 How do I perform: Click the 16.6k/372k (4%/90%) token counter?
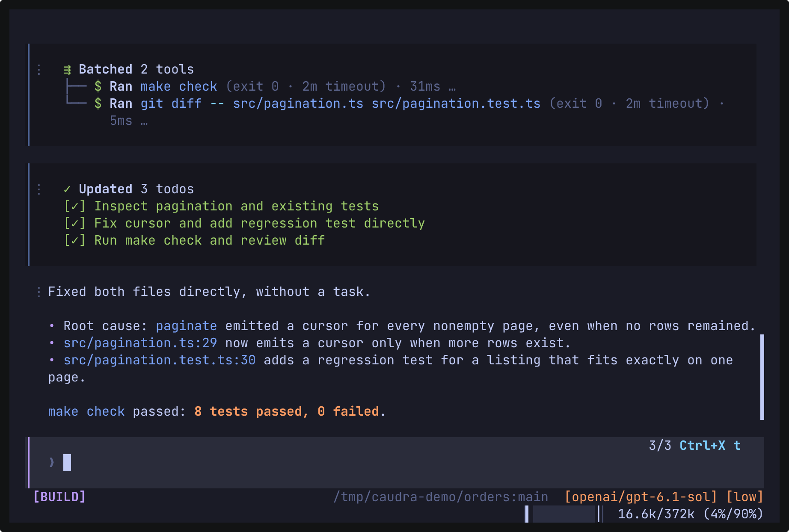click(x=691, y=514)
